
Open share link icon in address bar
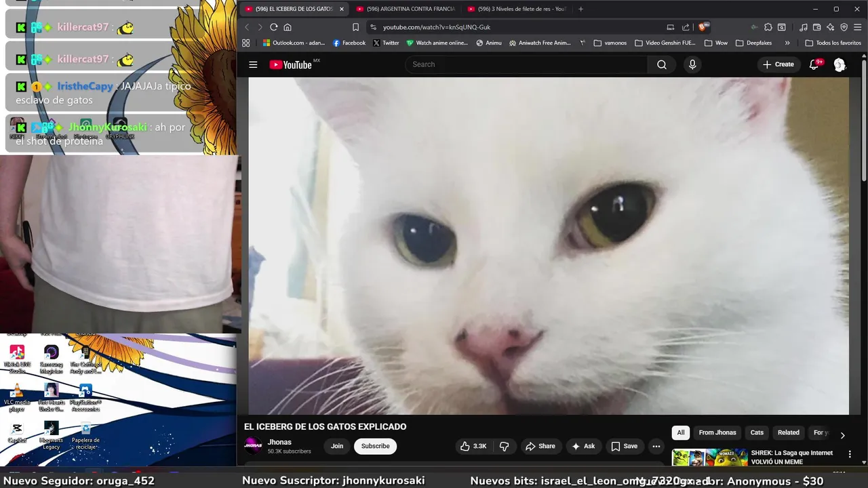pyautogui.click(x=686, y=27)
